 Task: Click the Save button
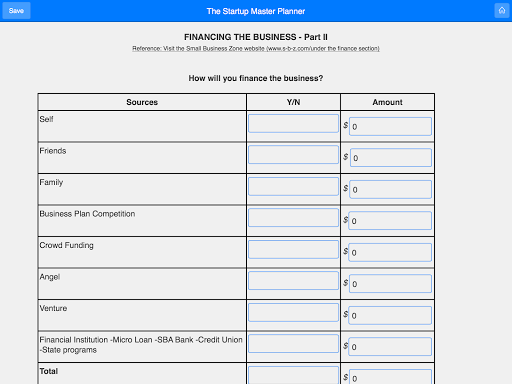16,11
